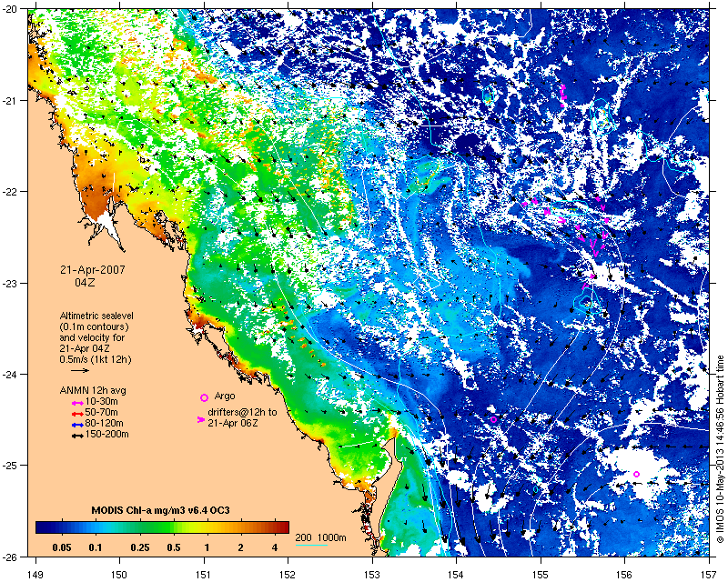Viewport: 728px width, 582px height.
Task: Click the 21-Apr-2007 date label
Action: click(x=93, y=270)
